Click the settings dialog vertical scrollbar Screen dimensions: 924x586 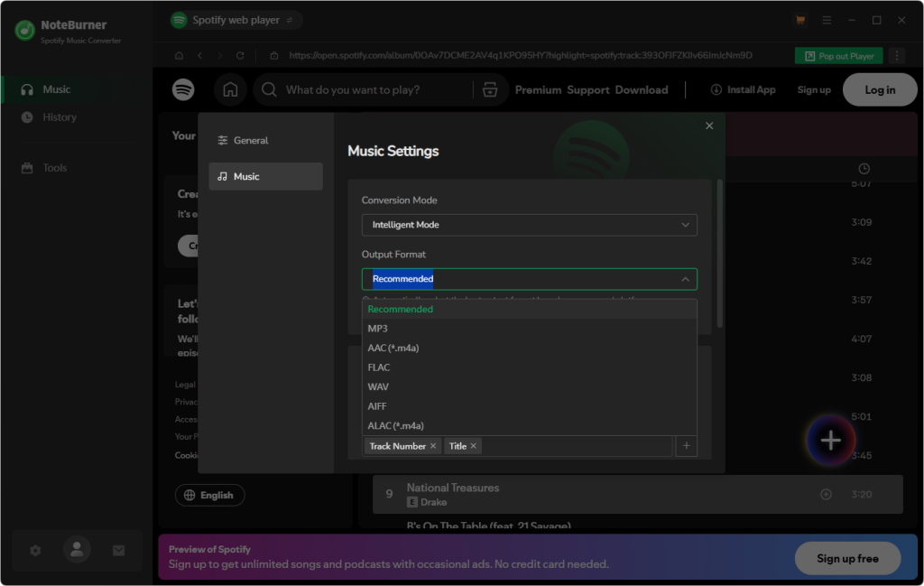pyautogui.click(x=719, y=254)
